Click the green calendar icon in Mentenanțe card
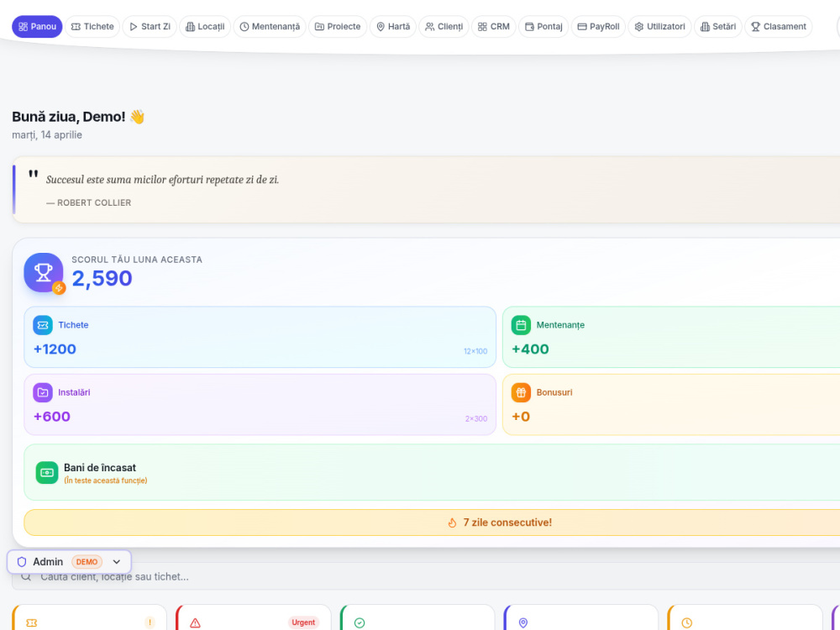The height and width of the screenshot is (630, 840). click(521, 325)
